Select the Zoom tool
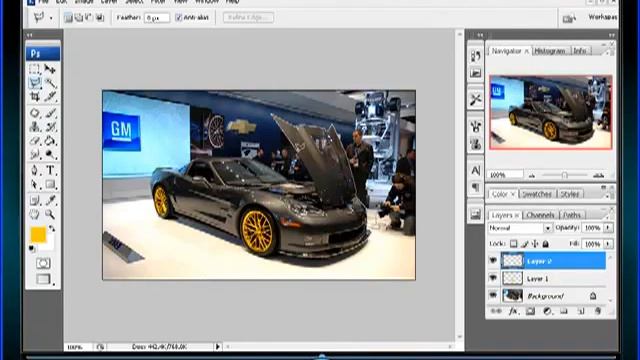The image size is (640, 360). click(x=50, y=214)
